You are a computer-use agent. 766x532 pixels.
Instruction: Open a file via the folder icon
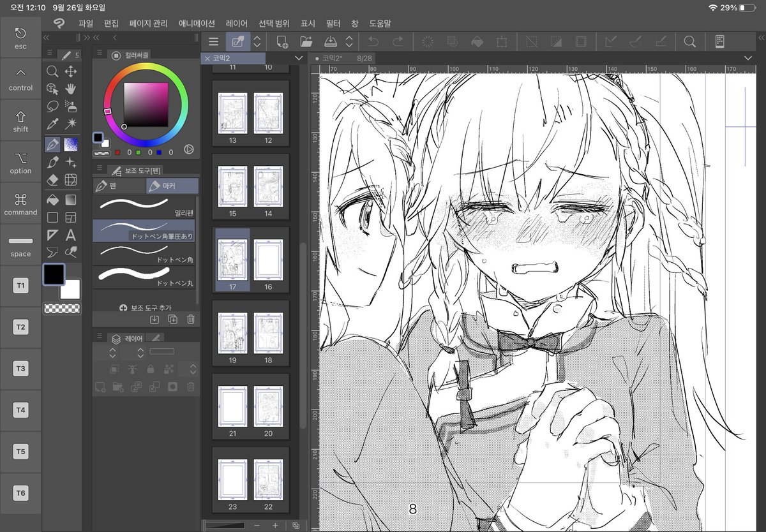tap(306, 41)
